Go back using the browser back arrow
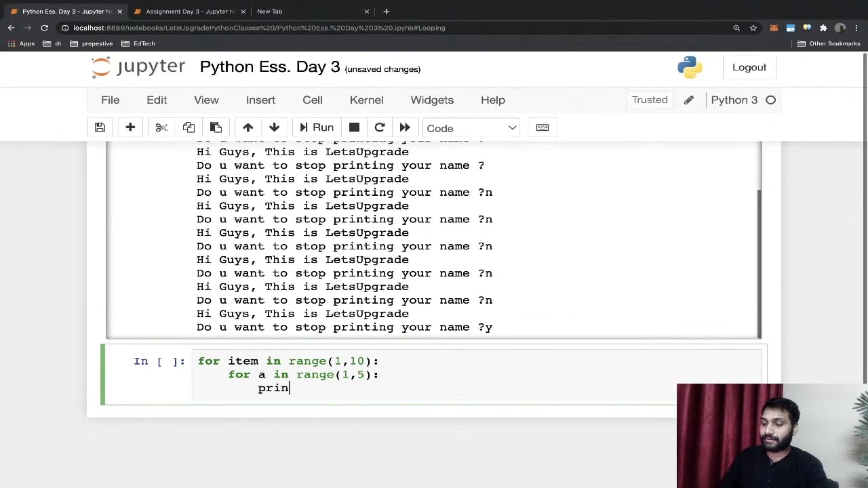This screenshot has width=868, height=488. coord(12,28)
